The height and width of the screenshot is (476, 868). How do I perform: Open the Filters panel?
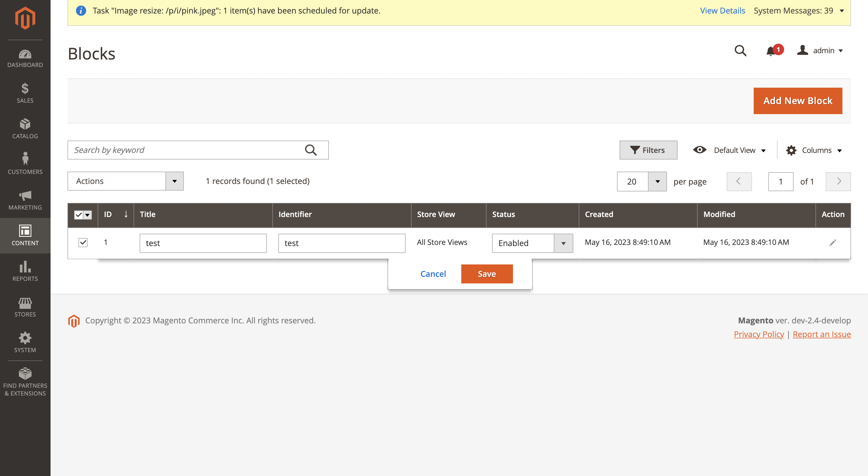(x=648, y=150)
